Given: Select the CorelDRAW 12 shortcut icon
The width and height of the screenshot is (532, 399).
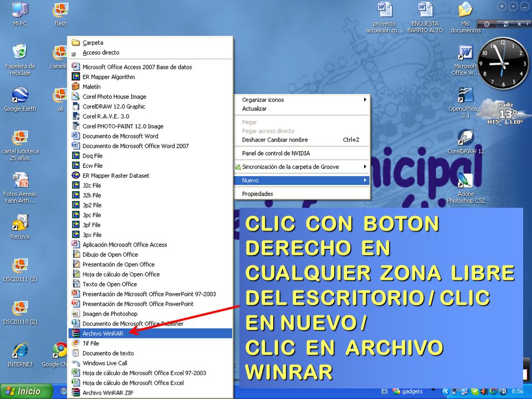Looking at the screenshot, I should (465, 142).
